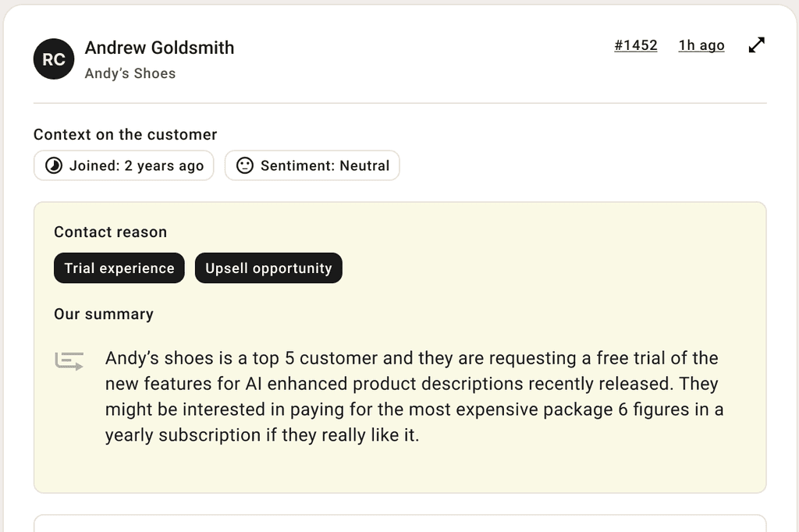Click the Contact reason heading
Viewport: 799px width, 532px height.
[111, 232]
